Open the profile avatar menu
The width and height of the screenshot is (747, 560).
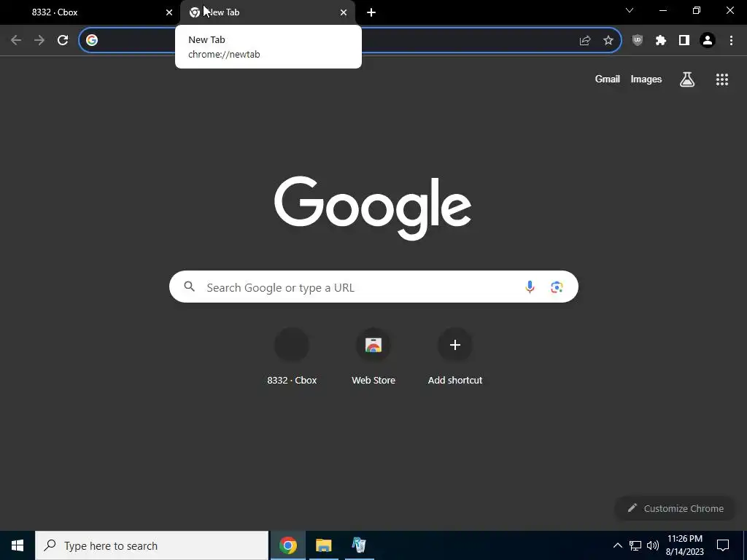point(708,41)
